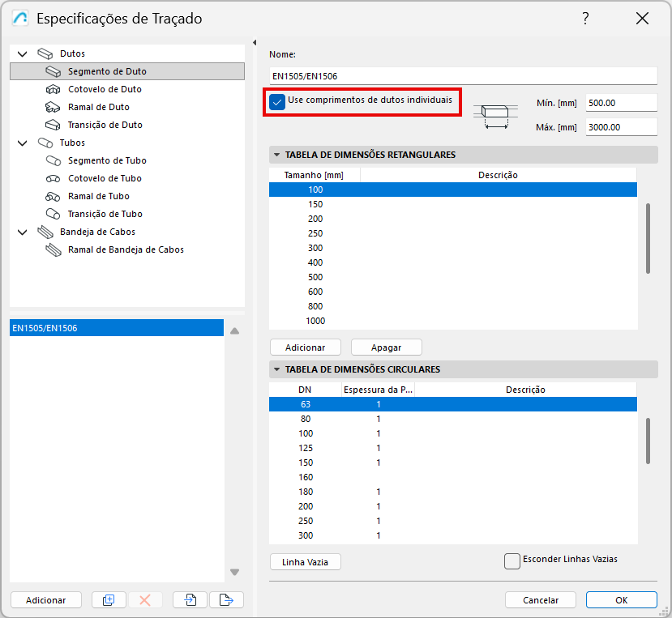Open Cotovelo de Duto settings

tap(105, 89)
